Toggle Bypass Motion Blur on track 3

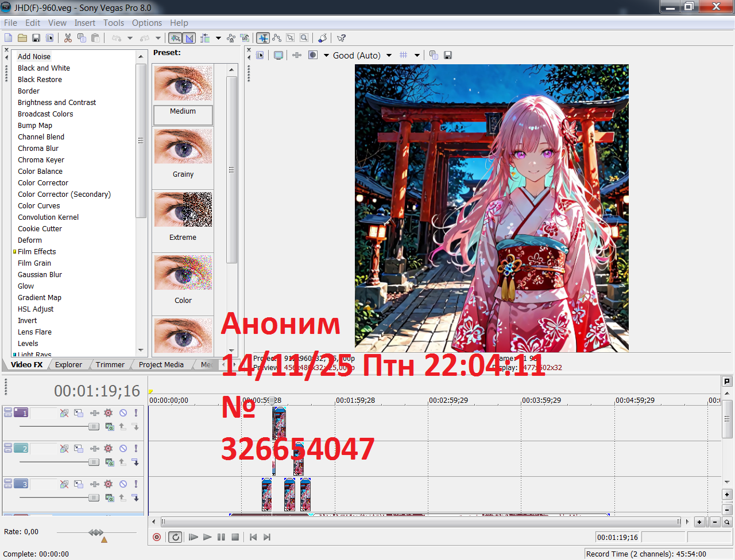(64, 484)
